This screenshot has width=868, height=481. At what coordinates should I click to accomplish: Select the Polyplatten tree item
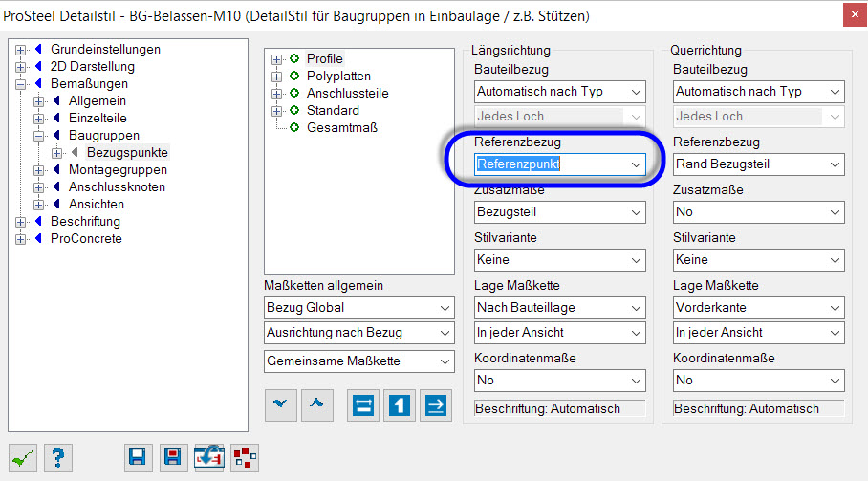(x=338, y=76)
